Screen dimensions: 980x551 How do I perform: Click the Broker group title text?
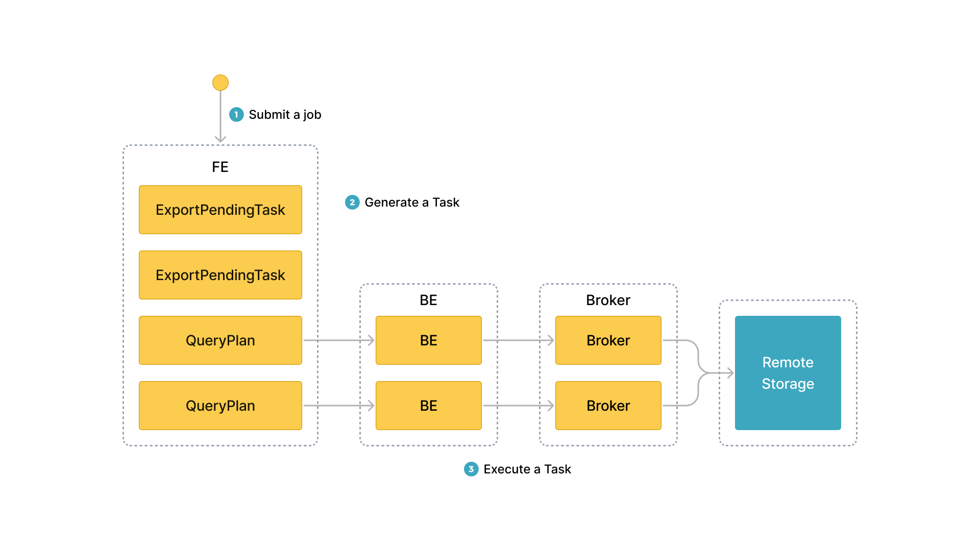[x=608, y=300]
